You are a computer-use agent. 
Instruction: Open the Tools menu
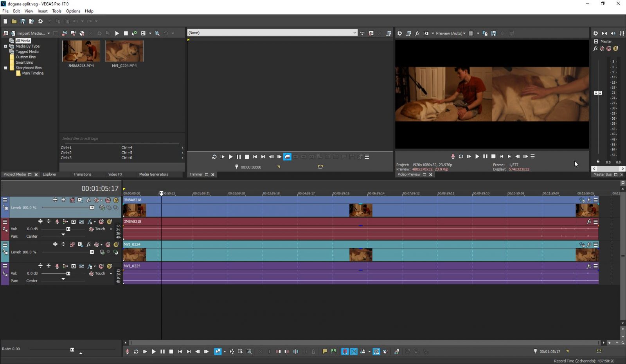(x=56, y=11)
